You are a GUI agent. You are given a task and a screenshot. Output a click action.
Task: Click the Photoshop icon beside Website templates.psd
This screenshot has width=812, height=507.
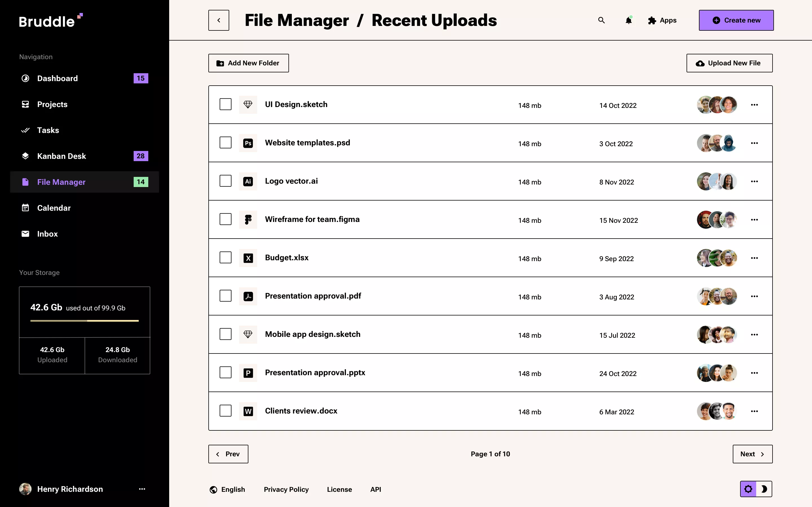click(248, 143)
